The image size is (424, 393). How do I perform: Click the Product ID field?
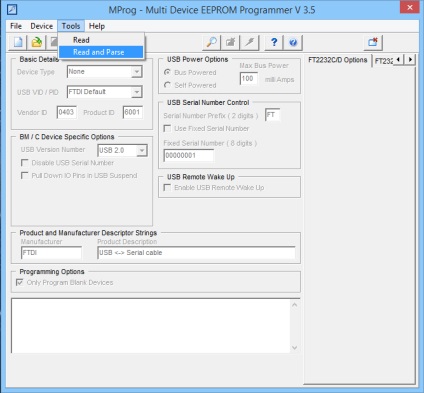click(x=132, y=112)
